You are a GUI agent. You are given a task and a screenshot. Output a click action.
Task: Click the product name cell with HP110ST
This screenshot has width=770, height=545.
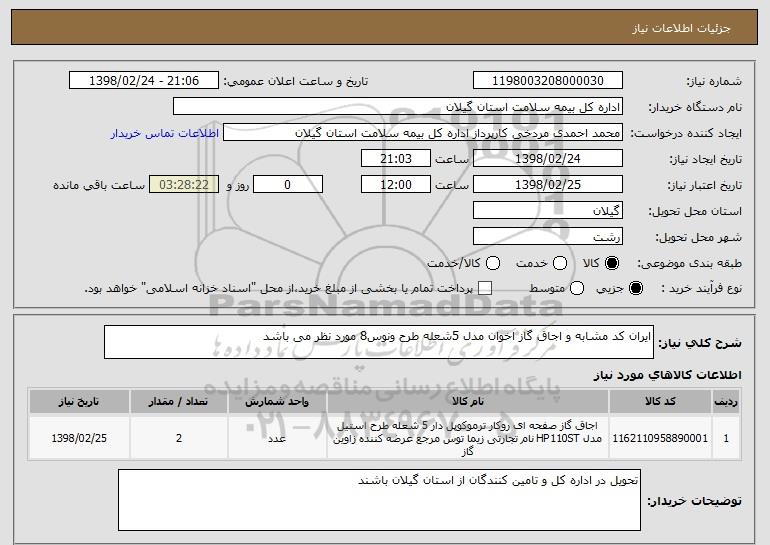(x=468, y=438)
